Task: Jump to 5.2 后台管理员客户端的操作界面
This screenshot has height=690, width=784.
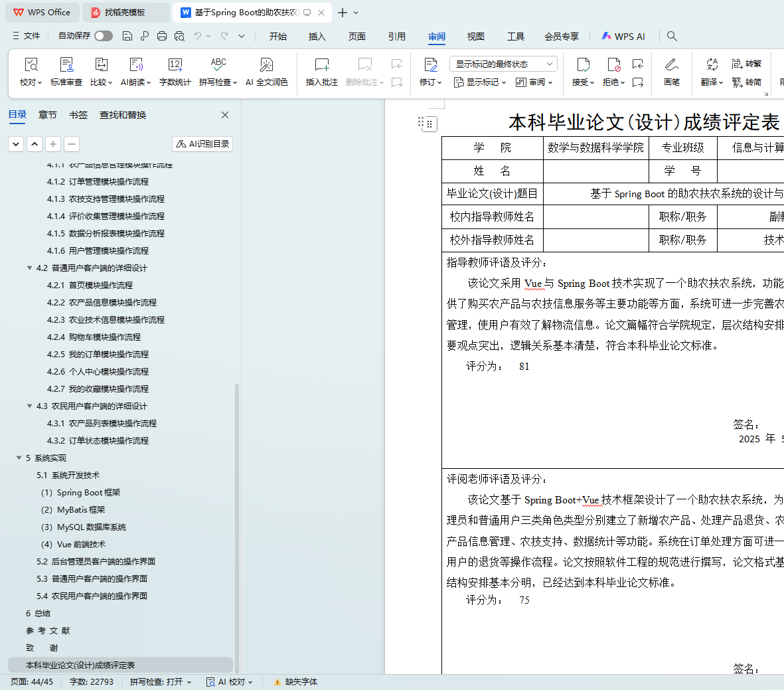Action: pos(96,561)
